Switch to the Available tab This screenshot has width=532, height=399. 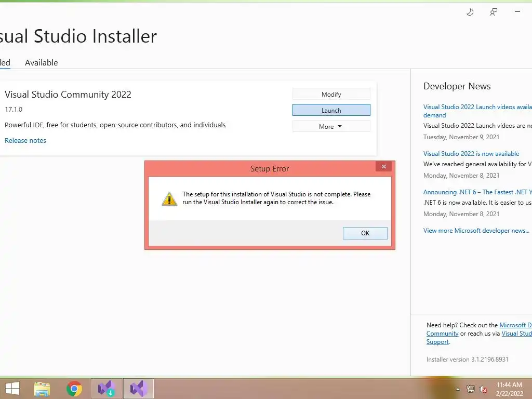42,63
